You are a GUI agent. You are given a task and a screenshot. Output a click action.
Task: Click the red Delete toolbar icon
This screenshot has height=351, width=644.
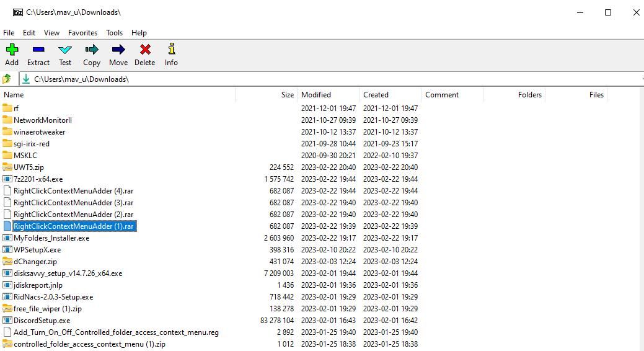coord(145,50)
